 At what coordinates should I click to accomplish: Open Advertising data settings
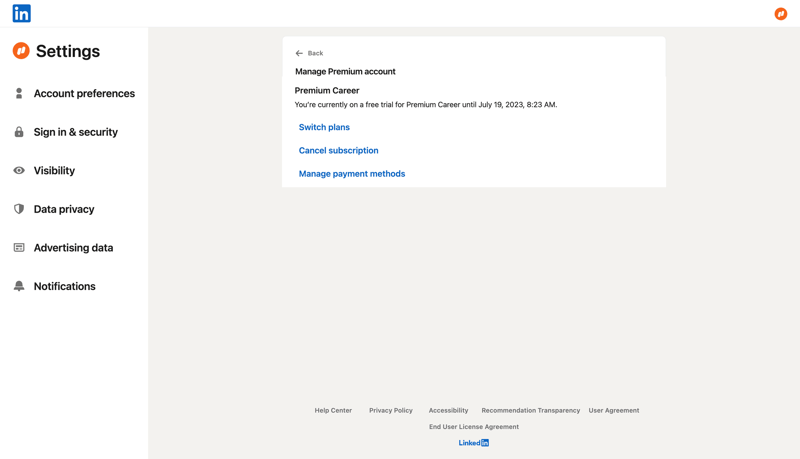click(x=73, y=248)
